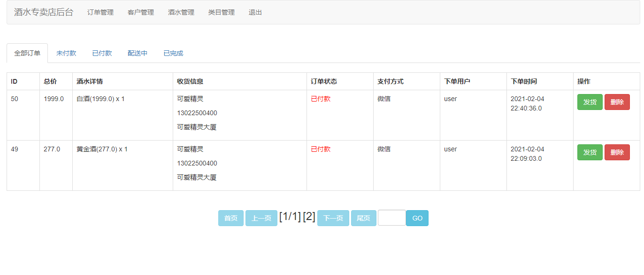Screen dimensions: 644x275
Task: Click the 上一页 pagination button
Action: tap(261, 218)
